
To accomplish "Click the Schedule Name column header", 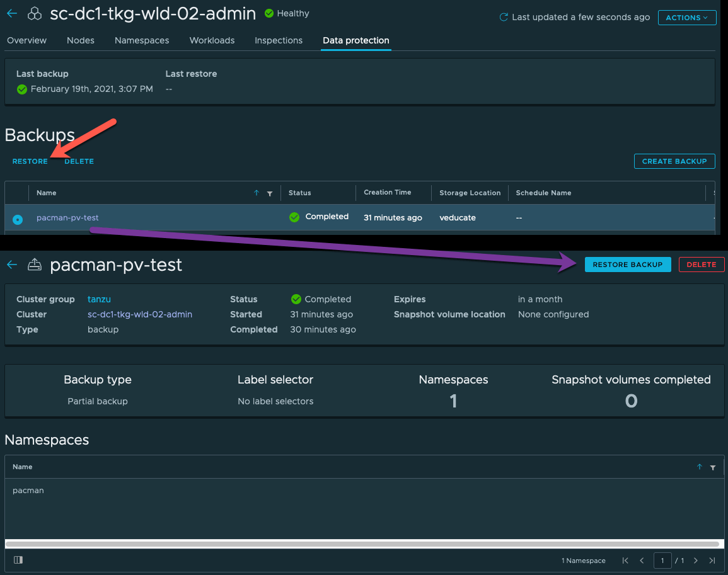I will (x=543, y=193).
